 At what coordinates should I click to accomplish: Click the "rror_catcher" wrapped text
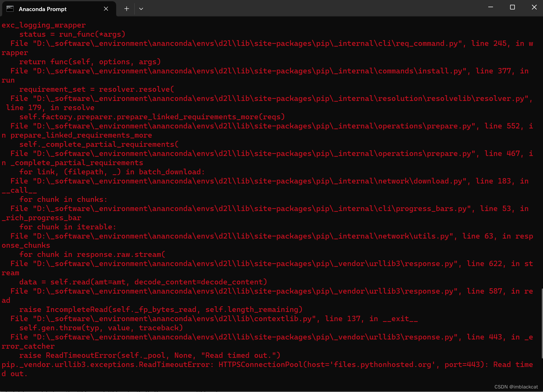tap(28, 346)
